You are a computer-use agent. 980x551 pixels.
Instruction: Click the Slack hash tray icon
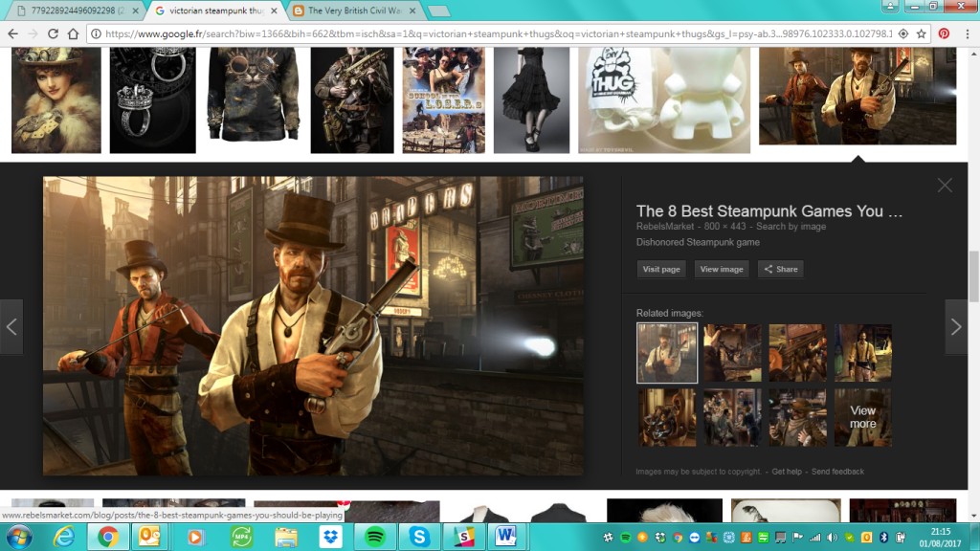coord(608,538)
